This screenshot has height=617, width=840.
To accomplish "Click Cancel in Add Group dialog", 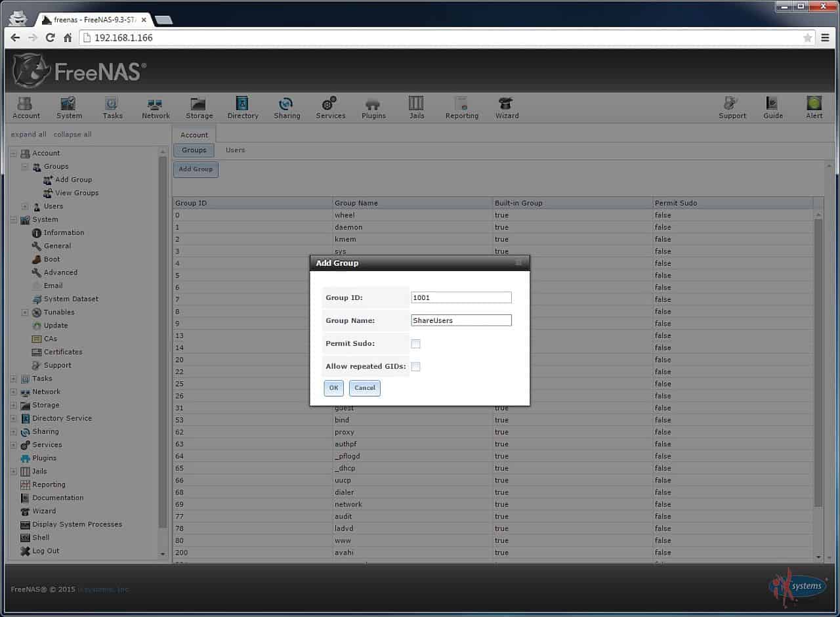I will point(365,388).
